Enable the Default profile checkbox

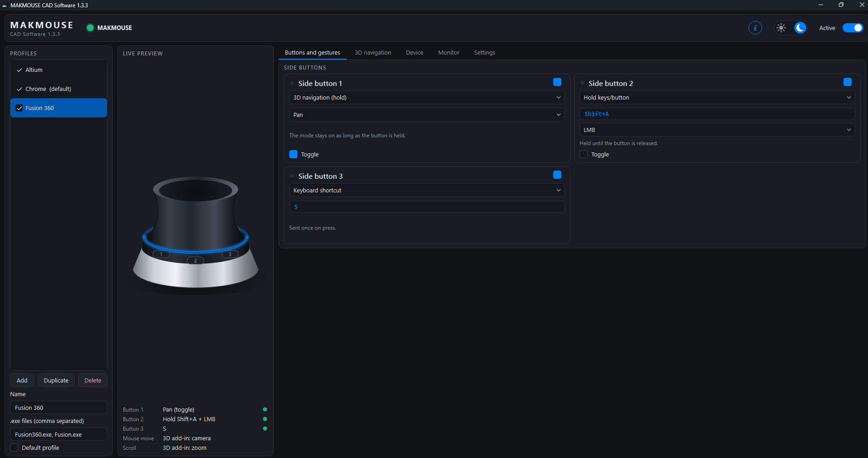point(14,448)
